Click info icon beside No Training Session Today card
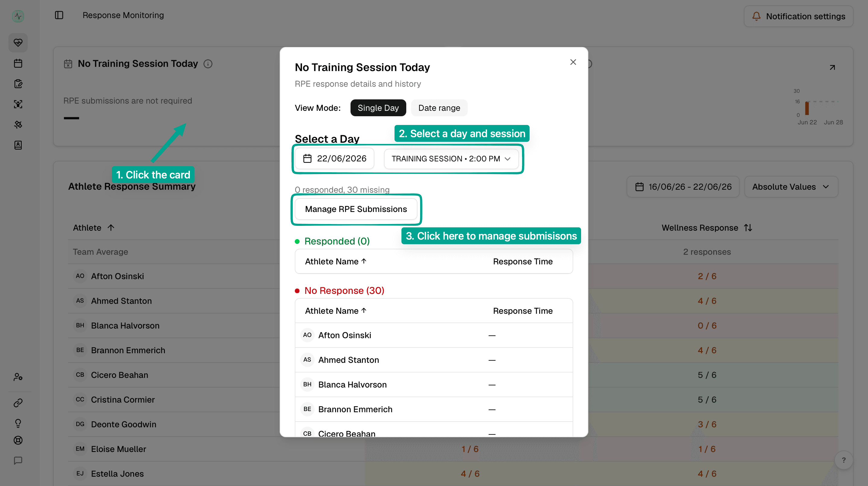The image size is (868, 486). pos(208,64)
